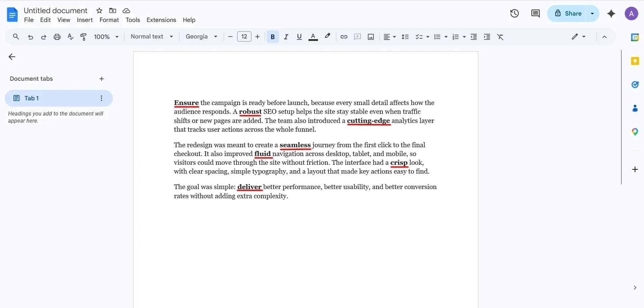Insert a link
644x308 pixels.
point(344,37)
